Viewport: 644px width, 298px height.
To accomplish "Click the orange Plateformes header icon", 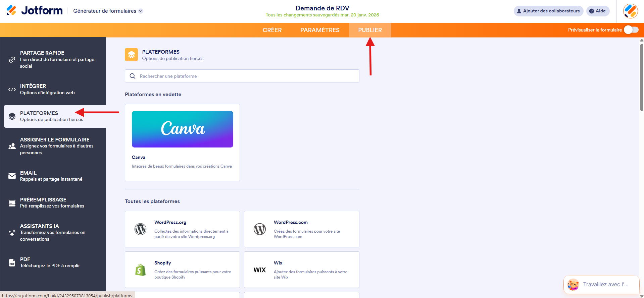I will tap(131, 55).
